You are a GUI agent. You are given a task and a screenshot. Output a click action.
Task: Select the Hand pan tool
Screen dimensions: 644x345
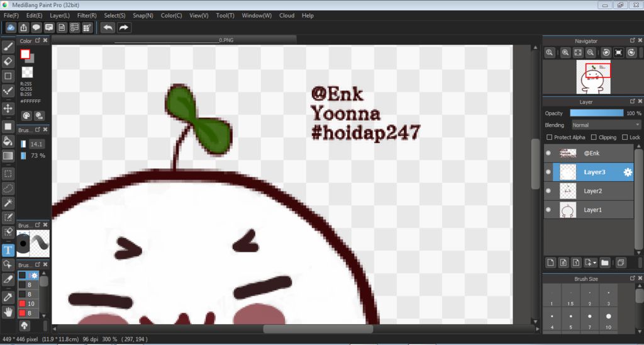pos(8,312)
